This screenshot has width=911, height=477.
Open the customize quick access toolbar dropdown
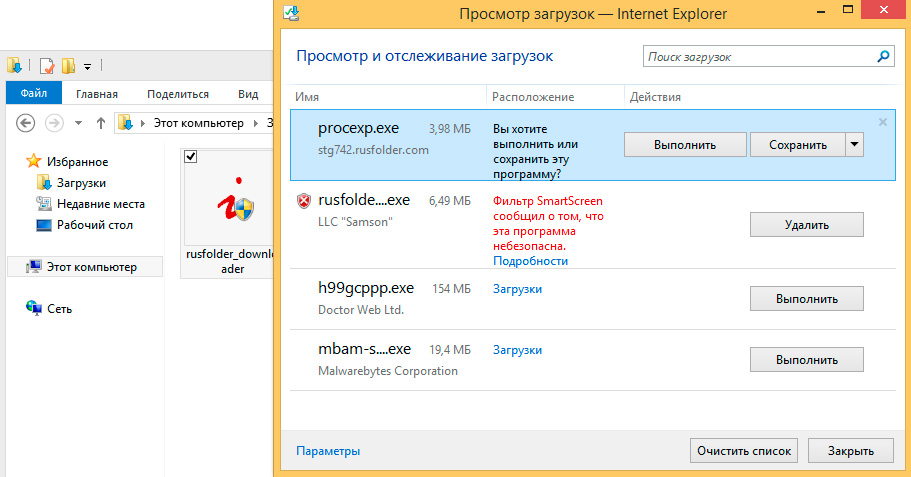[88, 67]
